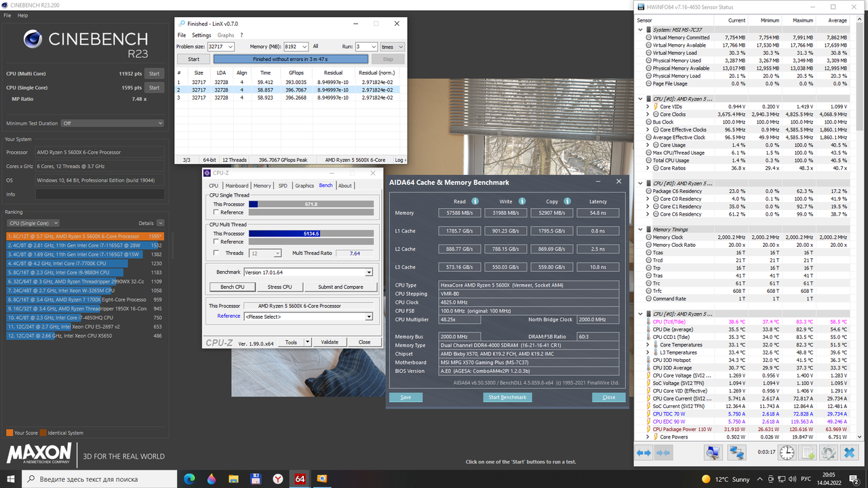The height and width of the screenshot is (488, 868).
Task: Click Cinebench Info field
Action: [x=99, y=194]
